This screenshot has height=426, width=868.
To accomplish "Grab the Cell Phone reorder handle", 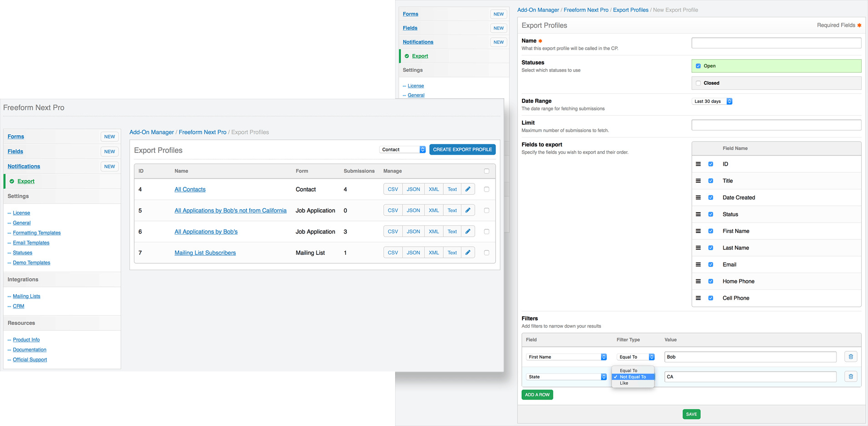I will point(698,298).
